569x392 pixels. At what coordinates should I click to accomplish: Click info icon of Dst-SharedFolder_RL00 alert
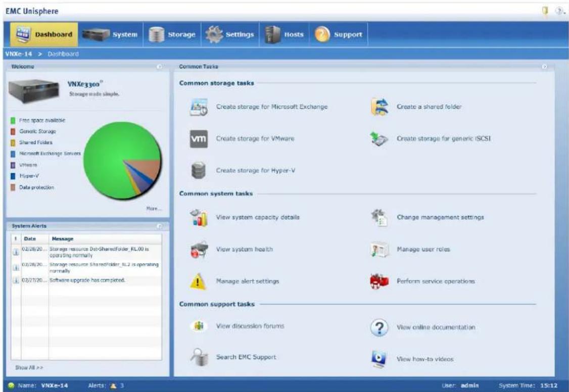[16, 252]
